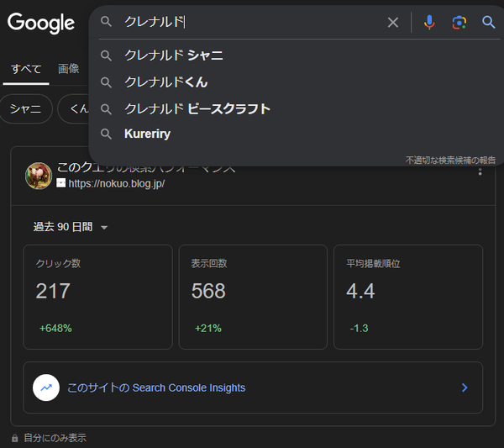Click the クリック数 217 card
The width and height of the screenshot is (504, 448).
tap(97, 297)
